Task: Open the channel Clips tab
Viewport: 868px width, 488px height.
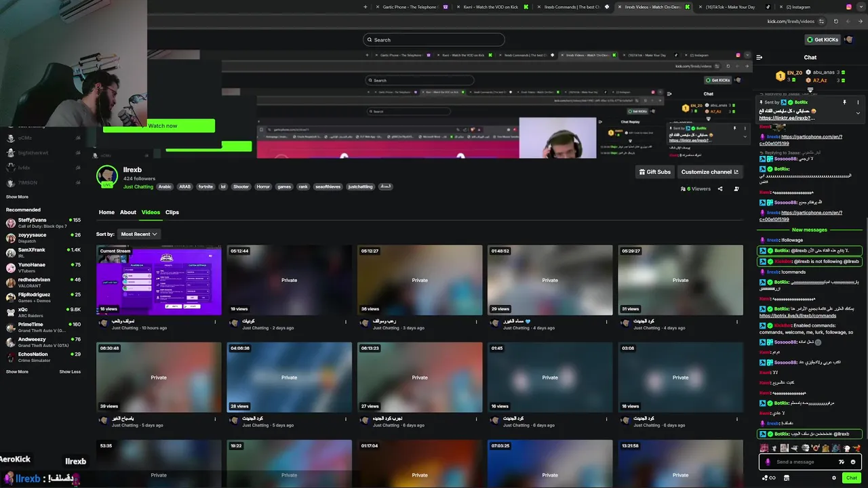Action: [x=172, y=212]
